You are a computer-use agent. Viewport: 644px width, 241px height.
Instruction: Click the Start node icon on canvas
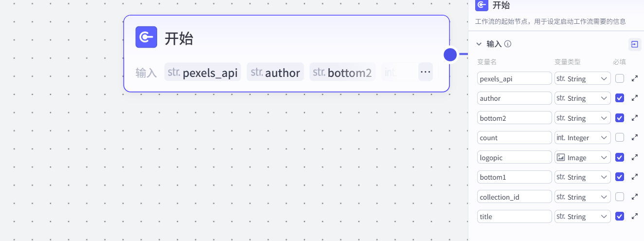146,37
